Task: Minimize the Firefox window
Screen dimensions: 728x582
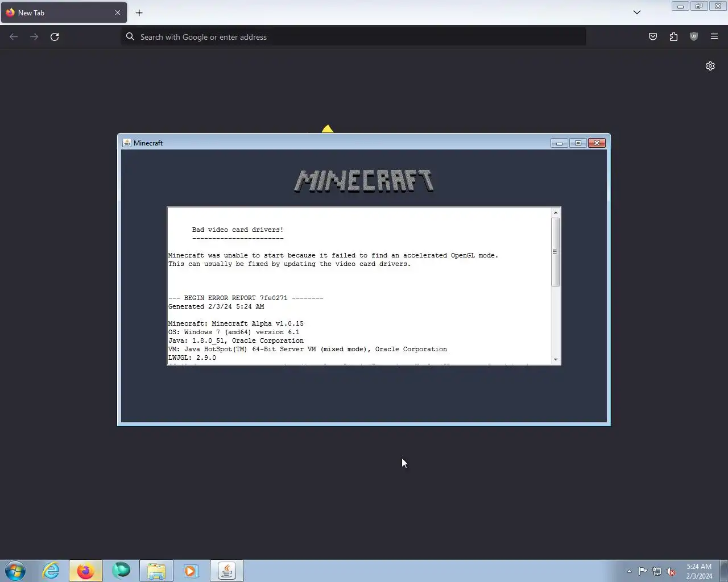Action: pyautogui.click(x=680, y=6)
